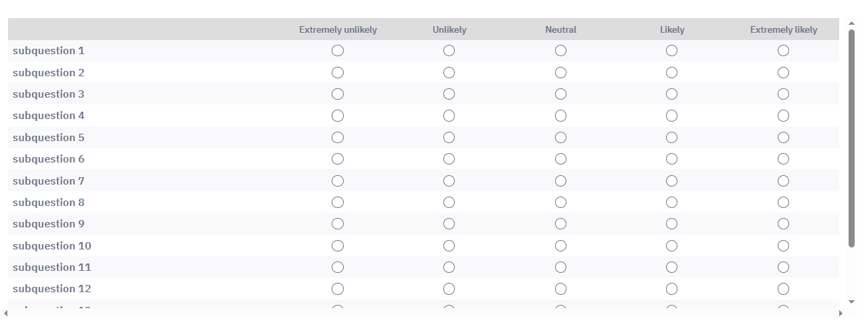Pick Extremely likely for subquestion 4
The height and width of the screenshot is (329, 868).
783,116
